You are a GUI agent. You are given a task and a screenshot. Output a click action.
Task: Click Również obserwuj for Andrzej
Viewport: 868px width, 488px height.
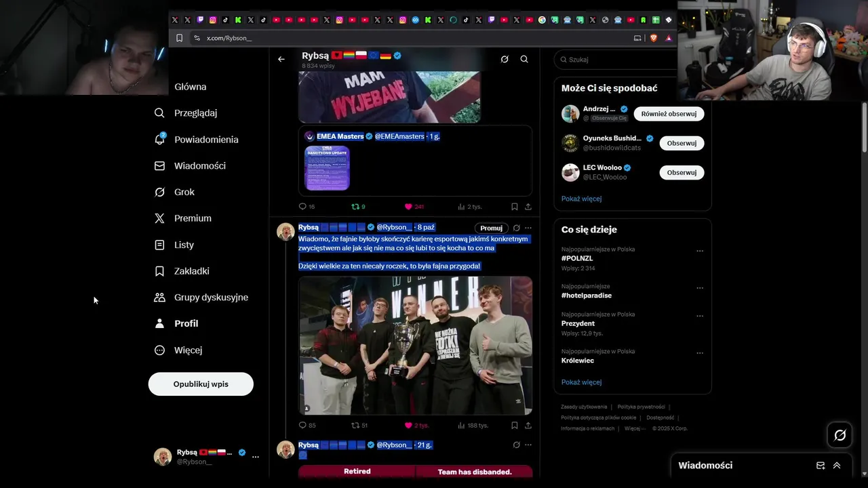pos(669,114)
